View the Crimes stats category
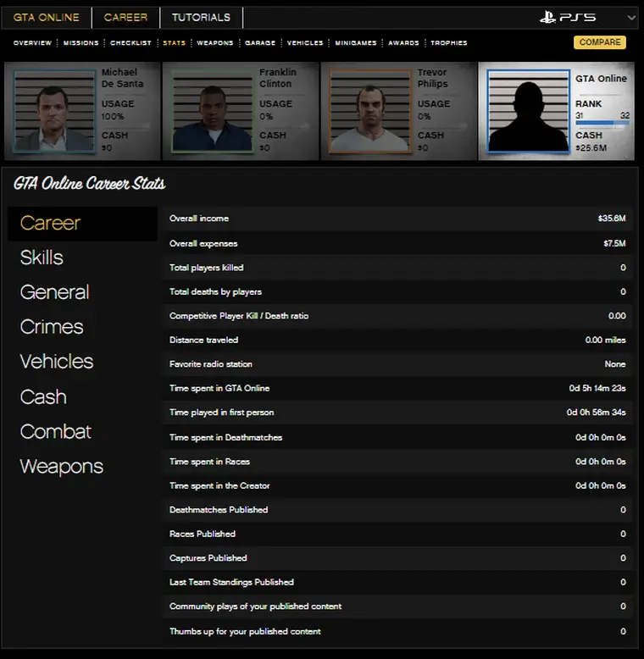This screenshot has width=644, height=659. click(52, 327)
